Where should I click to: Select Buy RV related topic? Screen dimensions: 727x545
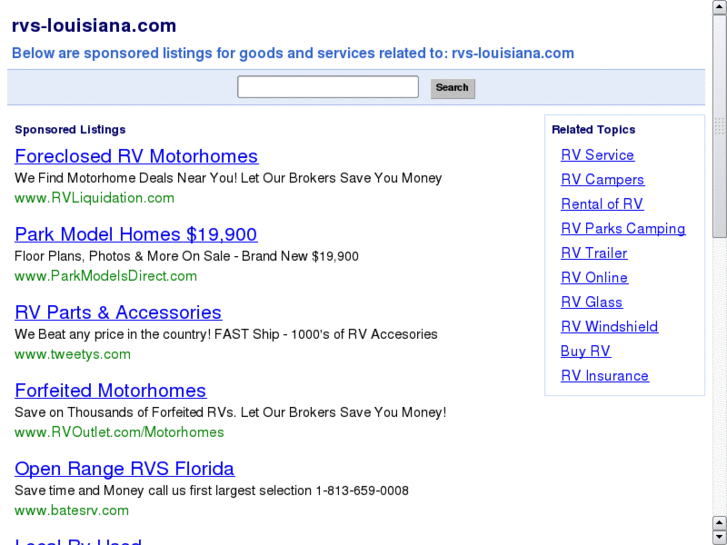click(x=586, y=351)
